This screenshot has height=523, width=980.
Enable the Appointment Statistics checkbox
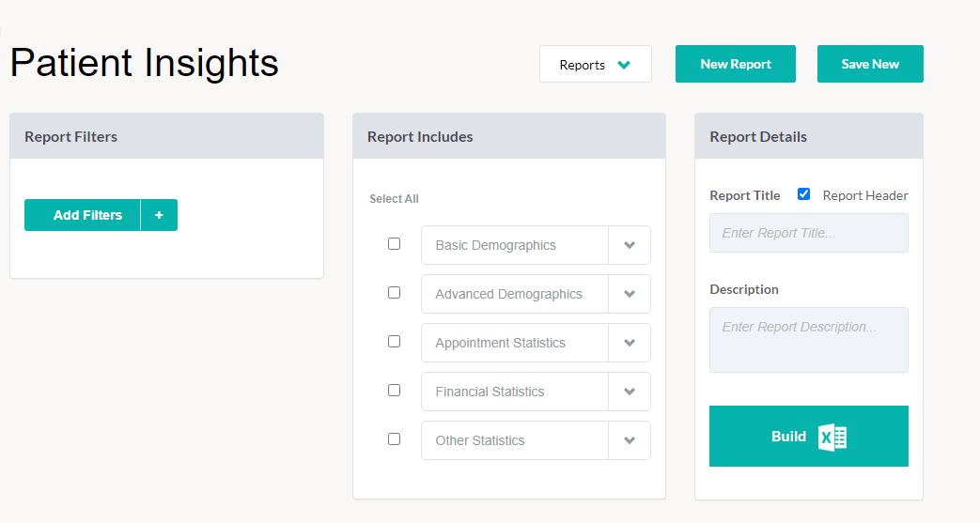(394, 341)
